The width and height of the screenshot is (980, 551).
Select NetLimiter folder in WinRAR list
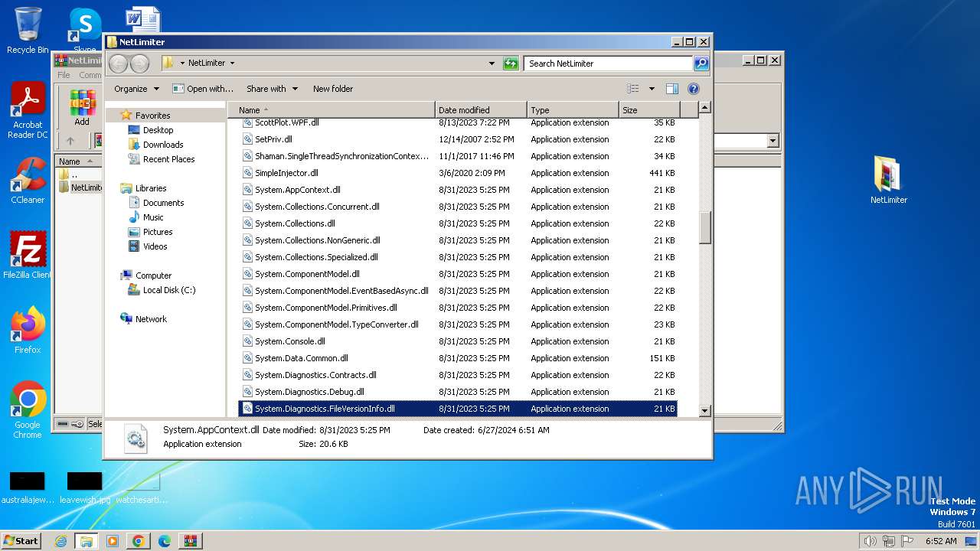point(80,187)
